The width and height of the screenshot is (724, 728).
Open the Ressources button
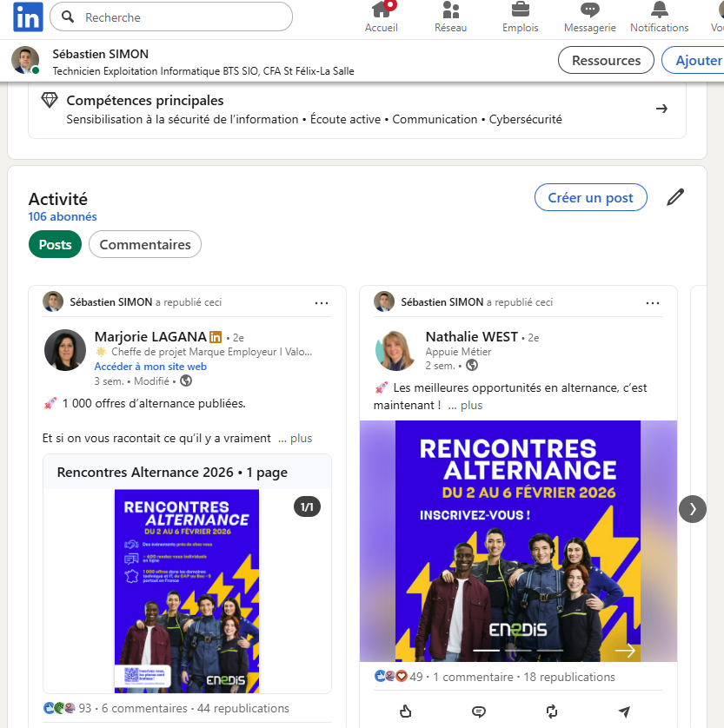click(x=606, y=60)
